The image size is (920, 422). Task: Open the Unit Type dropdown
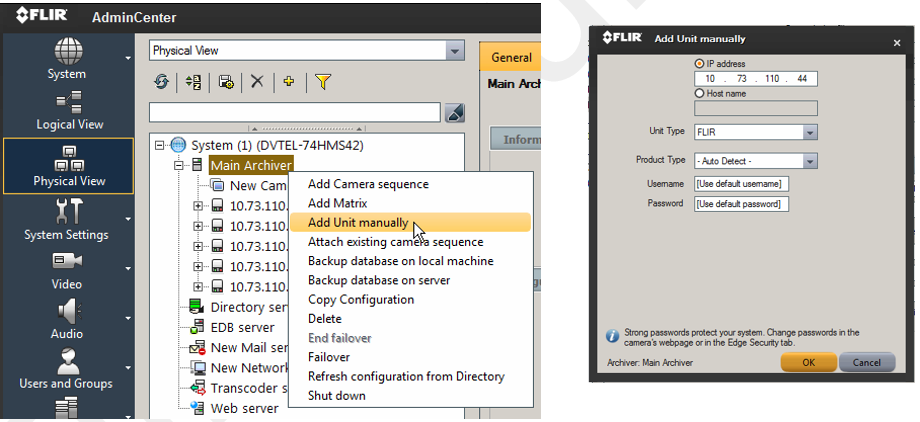(x=810, y=132)
